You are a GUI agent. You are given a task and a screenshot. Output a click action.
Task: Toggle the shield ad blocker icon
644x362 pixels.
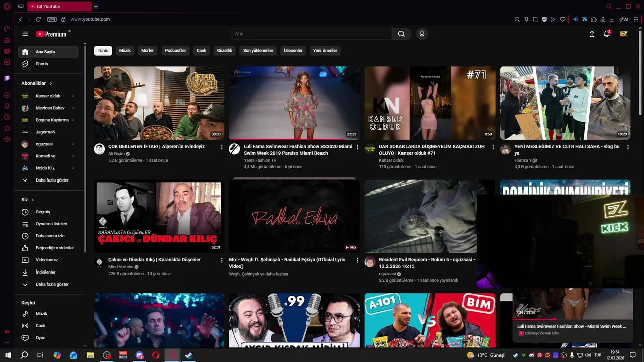click(x=544, y=19)
